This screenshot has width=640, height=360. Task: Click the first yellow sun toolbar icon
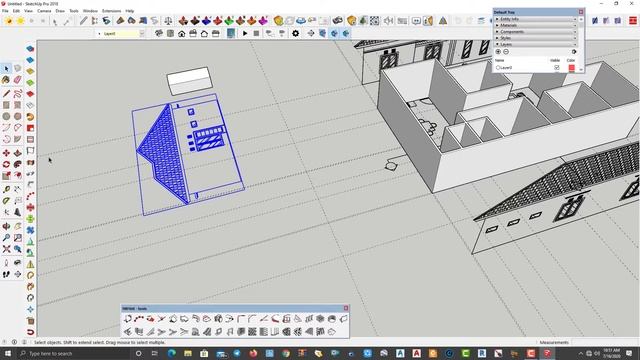click(x=9, y=20)
